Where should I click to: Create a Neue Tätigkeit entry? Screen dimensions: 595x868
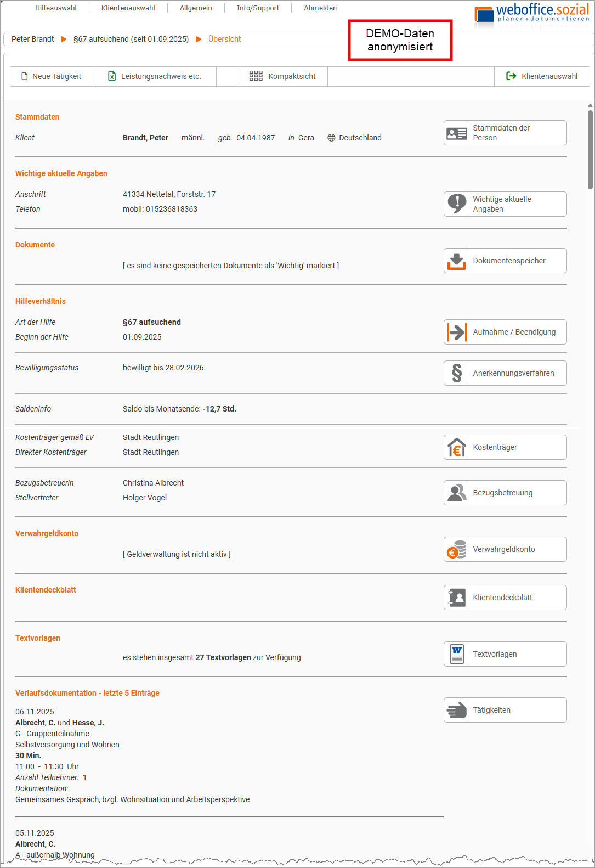(52, 77)
